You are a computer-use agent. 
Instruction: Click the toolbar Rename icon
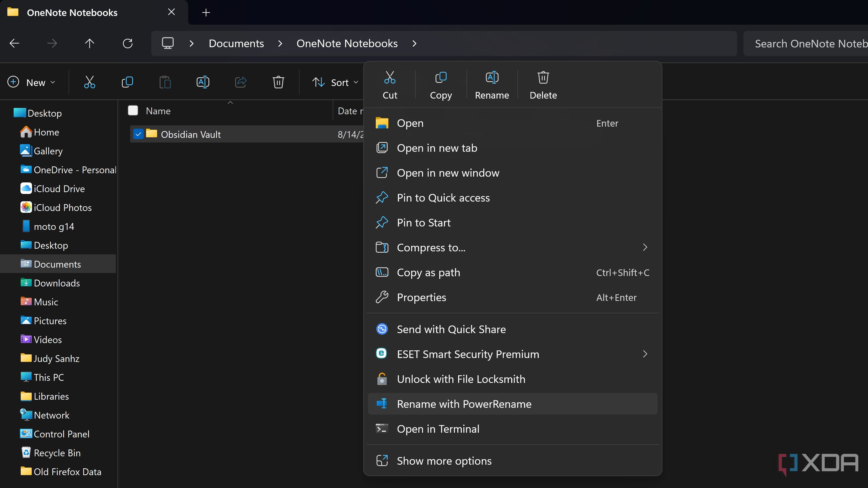click(203, 82)
